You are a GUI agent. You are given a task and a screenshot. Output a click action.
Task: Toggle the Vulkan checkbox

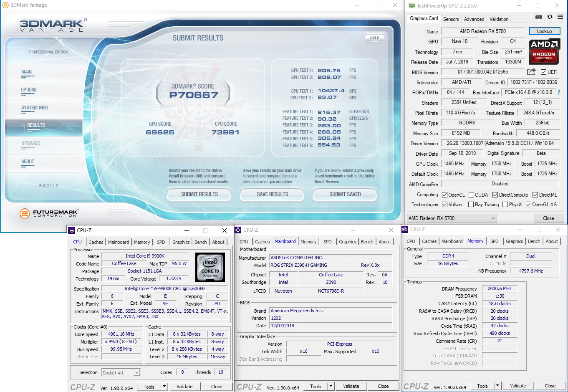click(x=444, y=205)
